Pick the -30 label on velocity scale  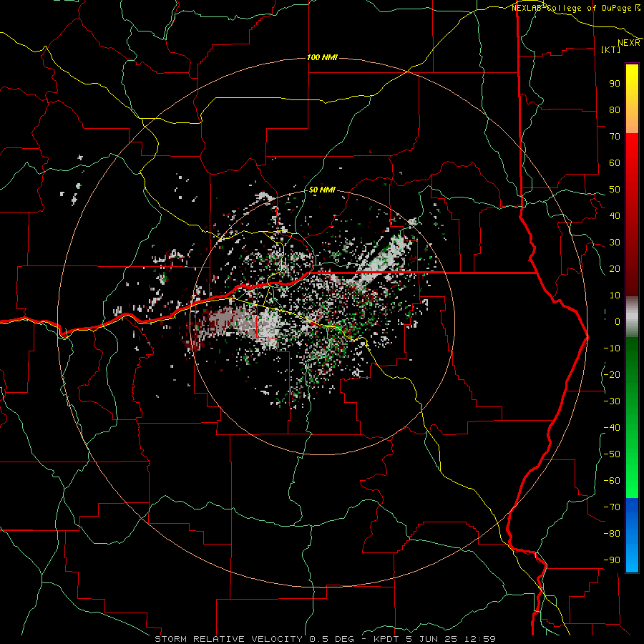pyautogui.click(x=612, y=401)
